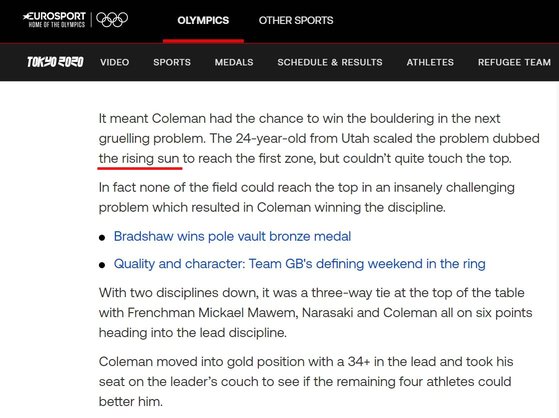Image resolution: width=559 pixels, height=418 pixels.
Task: Go to the Medals section
Action: click(234, 62)
